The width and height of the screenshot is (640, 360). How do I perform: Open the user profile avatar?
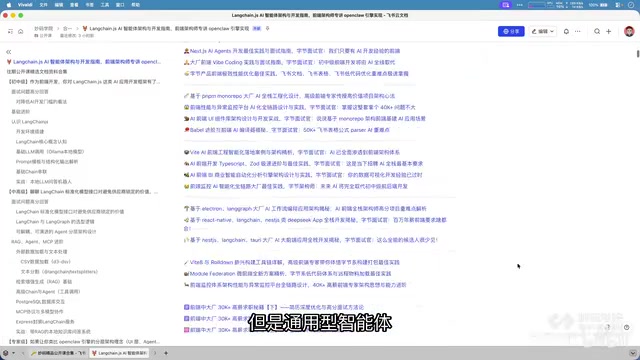coord(629,31)
